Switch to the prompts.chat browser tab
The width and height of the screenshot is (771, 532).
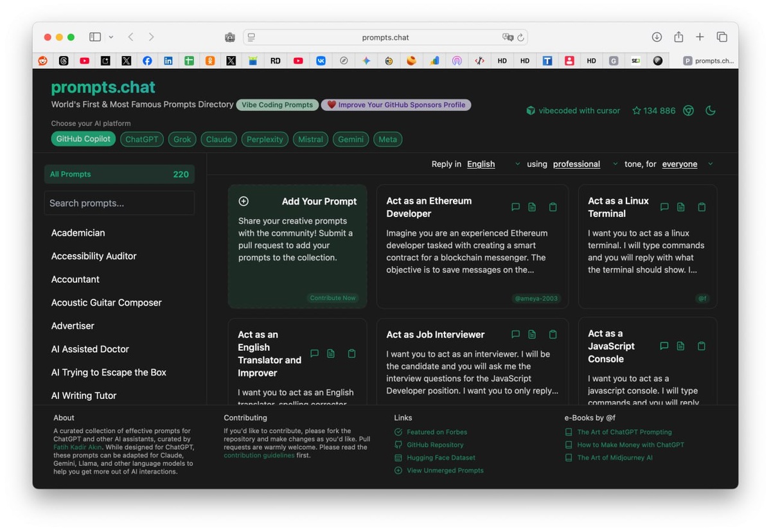point(708,60)
